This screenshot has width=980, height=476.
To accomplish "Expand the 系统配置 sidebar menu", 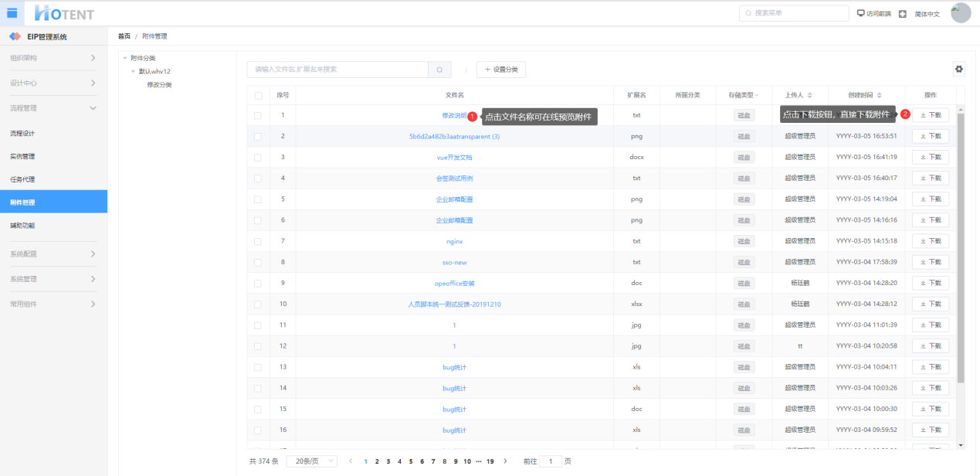I will coord(53,253).
